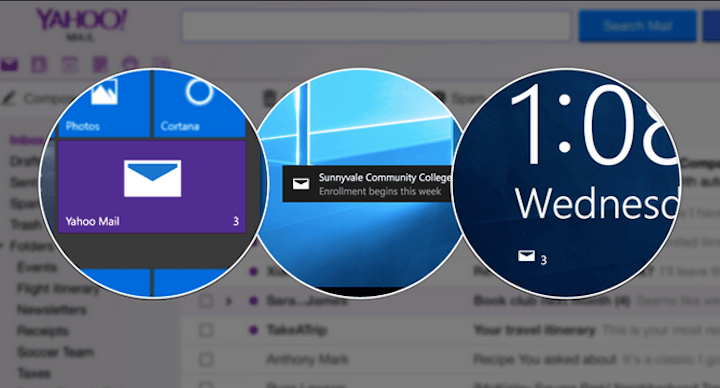Open the Mail icon in Yahoo toolbar

click(10, 65)
